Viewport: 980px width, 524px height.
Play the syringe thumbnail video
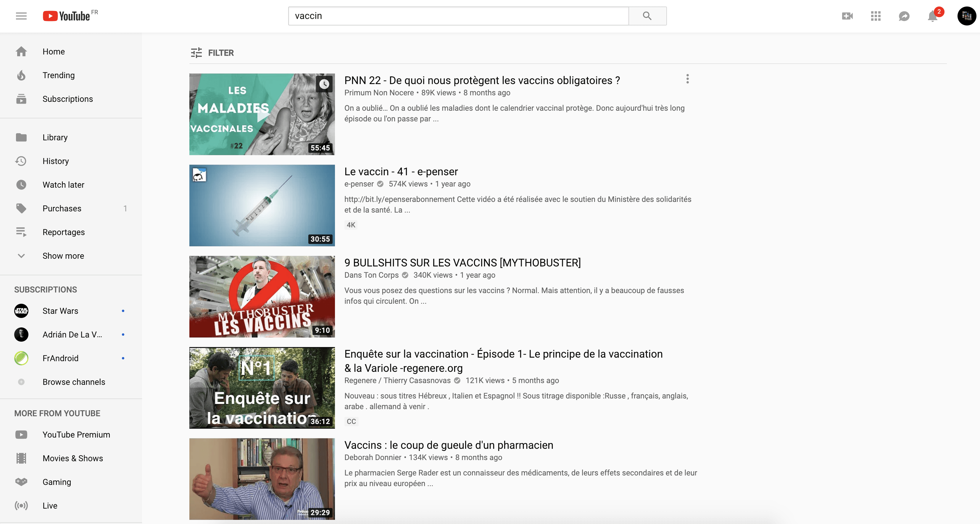[262, 205]
